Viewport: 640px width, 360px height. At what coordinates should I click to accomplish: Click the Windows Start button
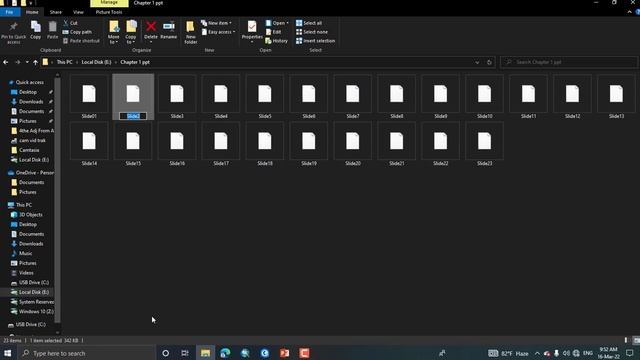(7, 353)
